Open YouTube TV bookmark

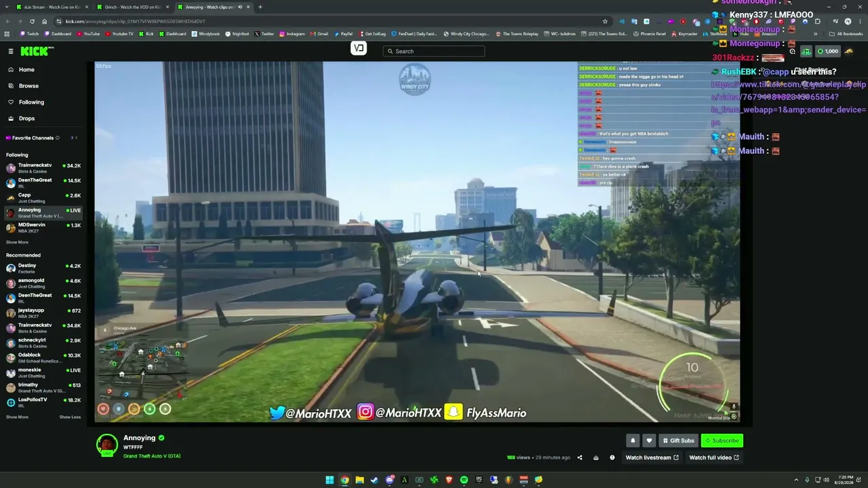pos(119,34)
